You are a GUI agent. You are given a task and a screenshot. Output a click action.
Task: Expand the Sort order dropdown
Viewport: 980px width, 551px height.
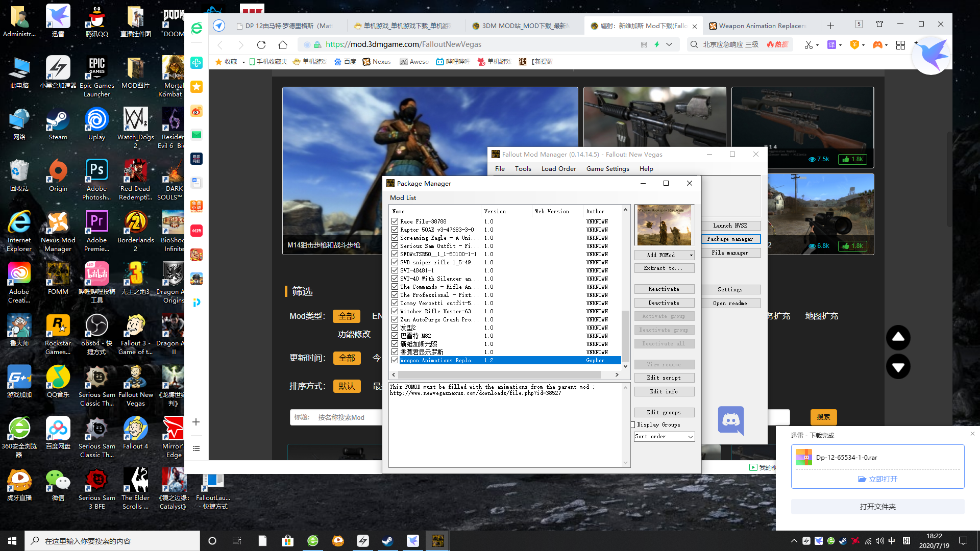[690, 437]
